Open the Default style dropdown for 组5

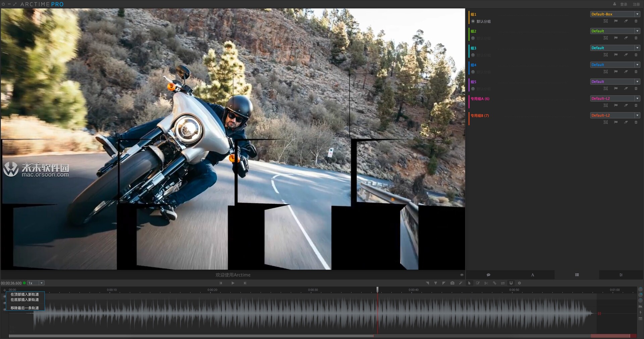pyautogui.click(x=615, y=82)
